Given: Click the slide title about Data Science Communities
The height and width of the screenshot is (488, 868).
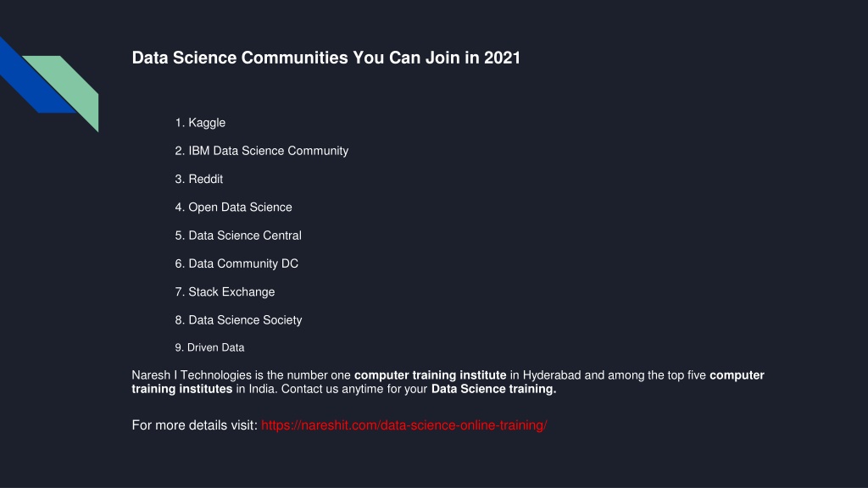Looking at the screenshot, I should pos(326,58).
